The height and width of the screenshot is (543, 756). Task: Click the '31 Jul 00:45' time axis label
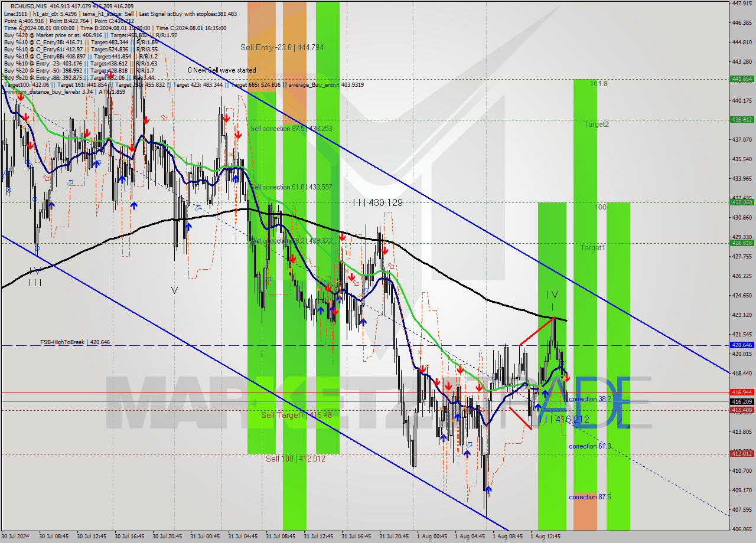205,537
